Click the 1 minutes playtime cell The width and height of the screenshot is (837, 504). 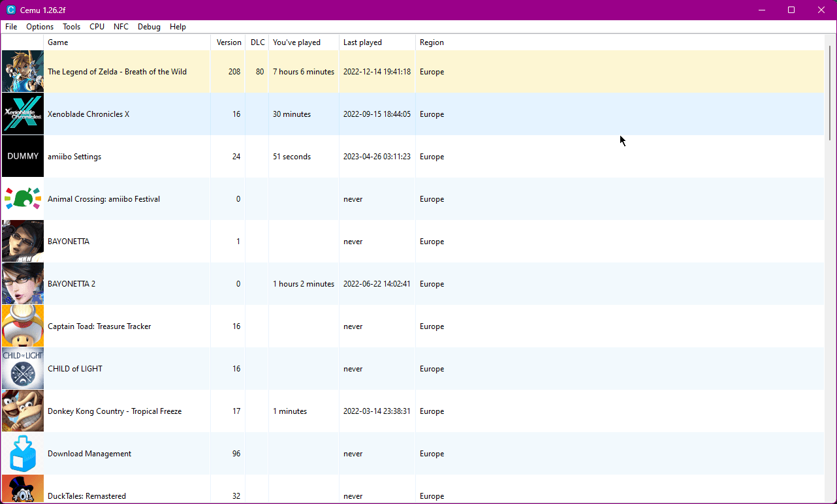click(290, 411)
